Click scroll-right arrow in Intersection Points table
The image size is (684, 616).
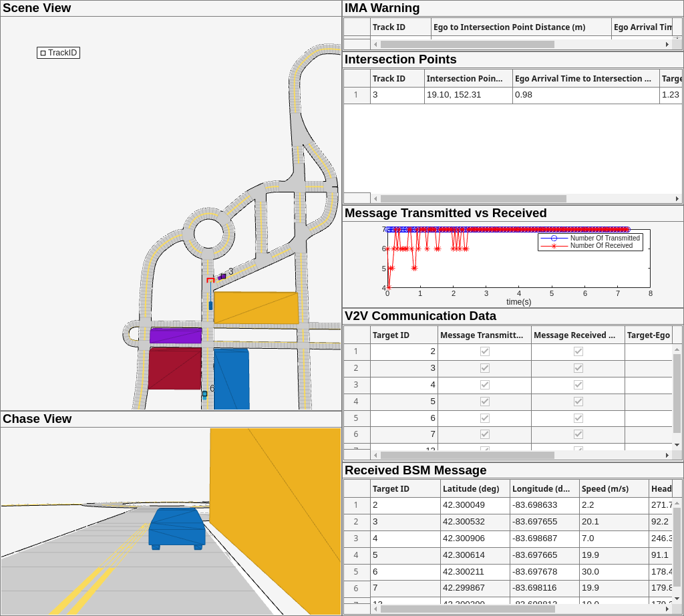pyautogui.click(x=677, y=198)
